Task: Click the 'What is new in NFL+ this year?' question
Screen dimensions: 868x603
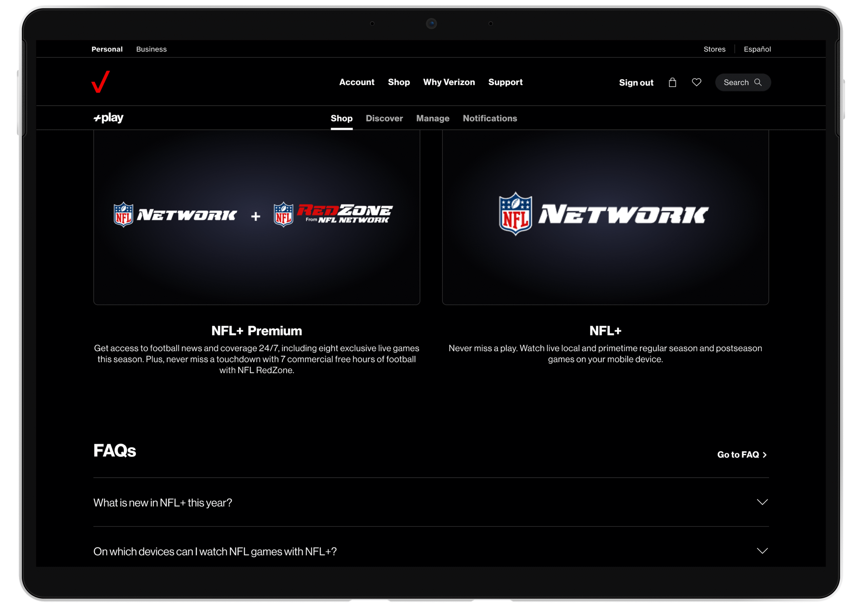Action: click(x=162, y=503)
